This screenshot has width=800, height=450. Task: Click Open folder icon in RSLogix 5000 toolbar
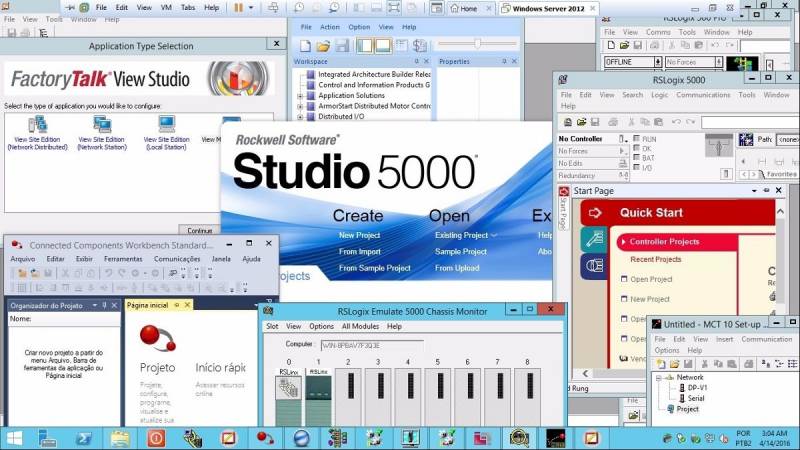click(581, 122)
